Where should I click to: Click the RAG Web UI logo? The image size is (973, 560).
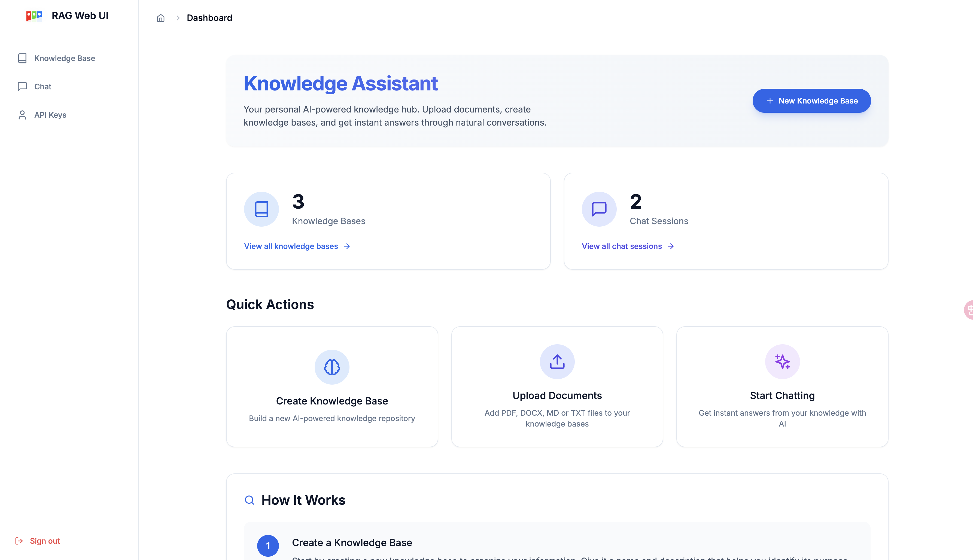point(34,16)
